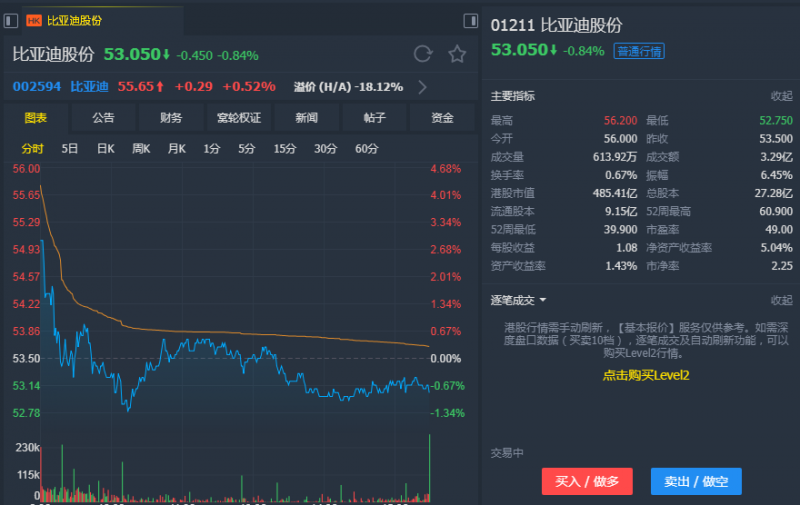Switch to 5分 chart interval
The height and width of the screenshot is (505, 800).
coord(246,149)
